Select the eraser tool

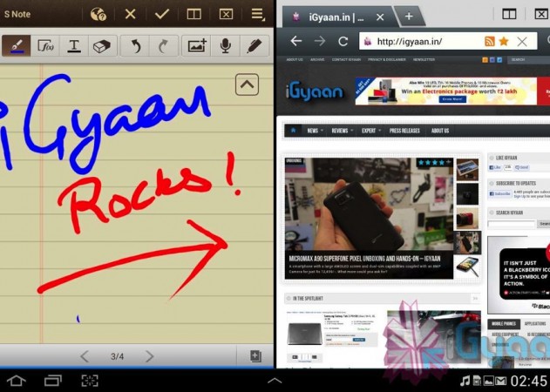point(103,45)
